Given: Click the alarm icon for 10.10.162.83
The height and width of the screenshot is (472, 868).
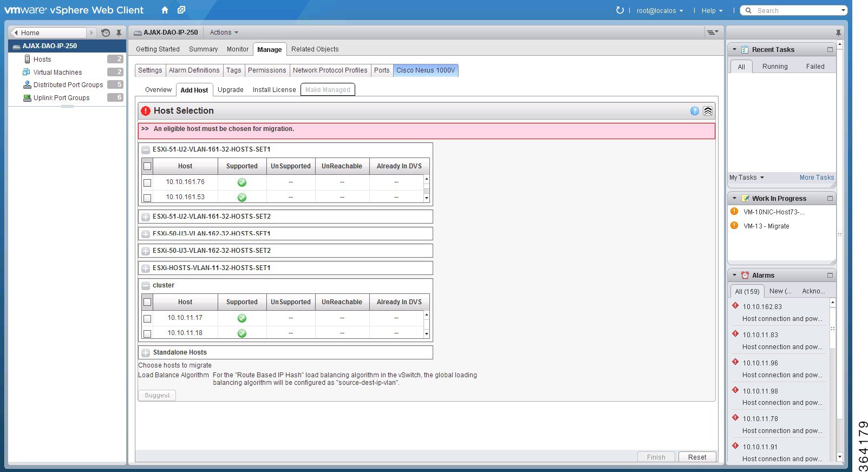Looking at the screenshot, I should [735, 306].
